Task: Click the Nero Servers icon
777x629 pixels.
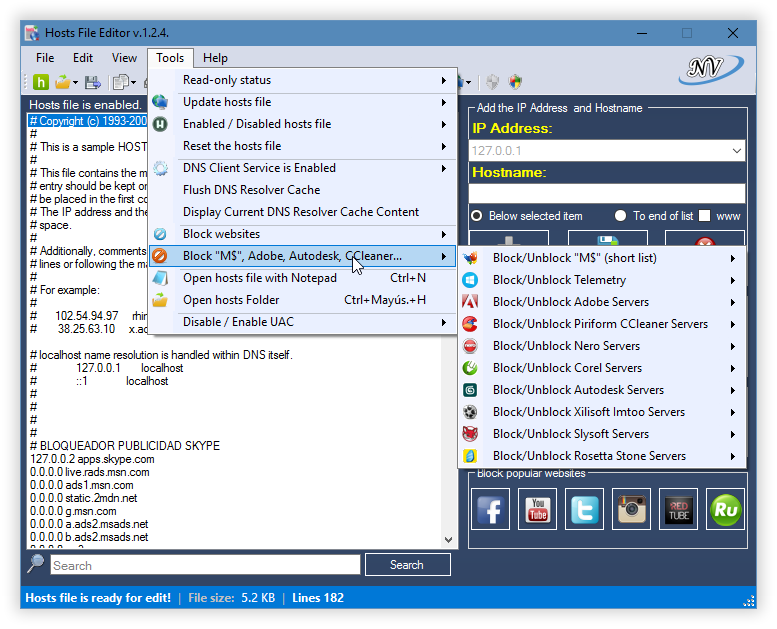Action: tap(470, 346)
